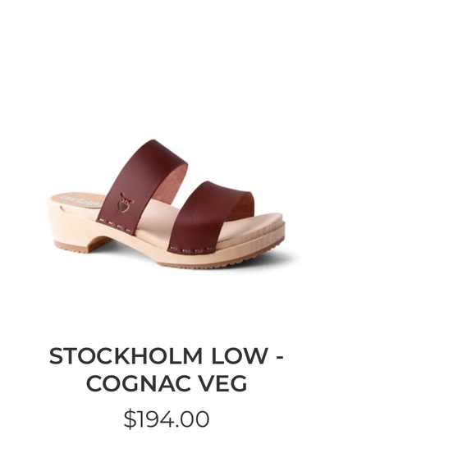Click the $194.00 price text
This screenshot has height=476, width=476.
pos(167,419)
